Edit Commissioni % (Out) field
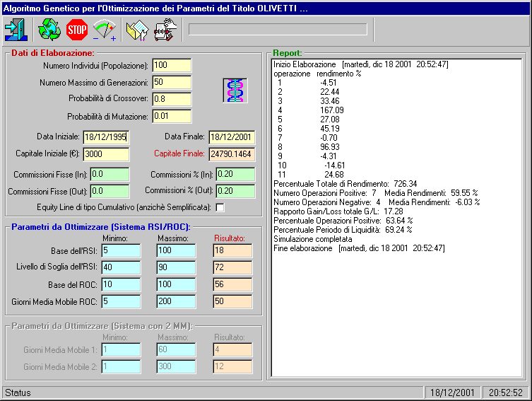 tap(235, 191)
